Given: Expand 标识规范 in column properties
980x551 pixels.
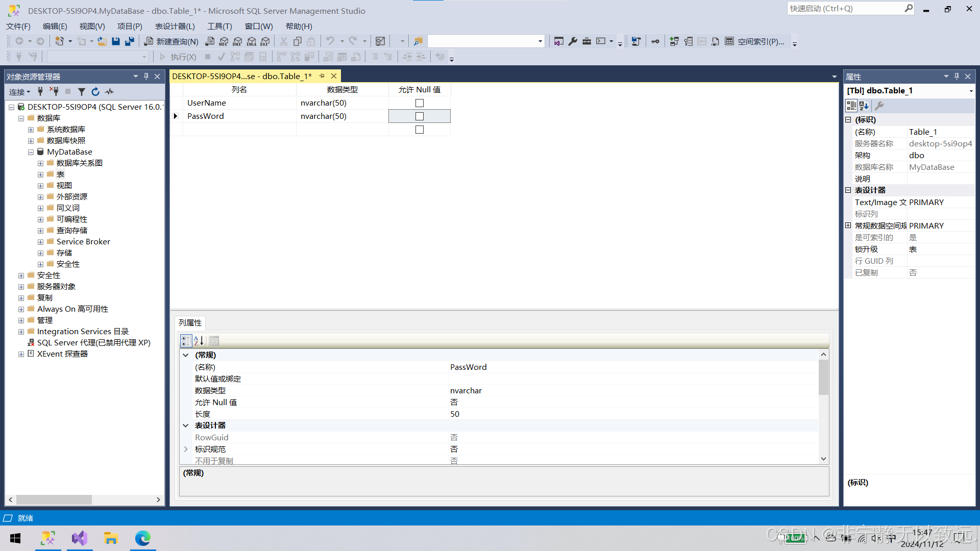Looking at the screenshot, I should click(186, 449).
